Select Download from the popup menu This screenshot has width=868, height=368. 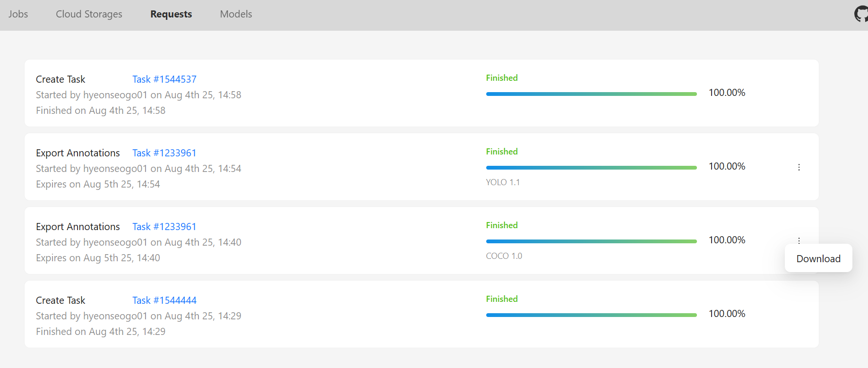(x=818, y=259)
